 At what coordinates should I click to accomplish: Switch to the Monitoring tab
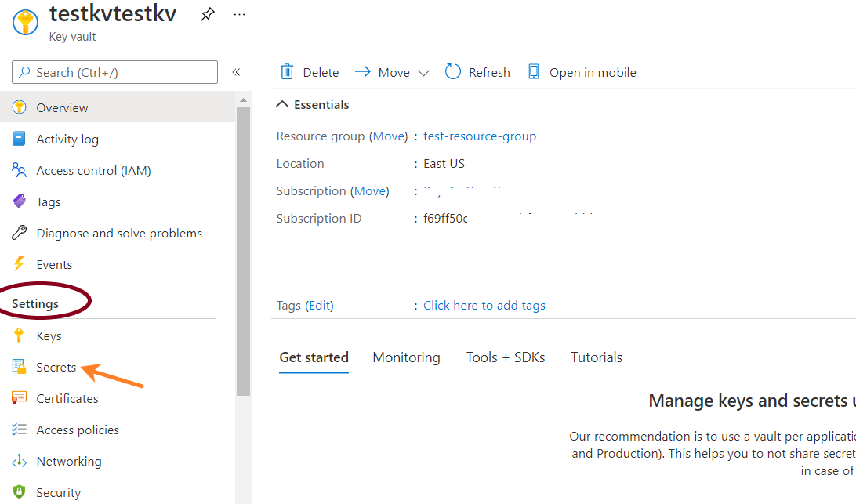406,357
